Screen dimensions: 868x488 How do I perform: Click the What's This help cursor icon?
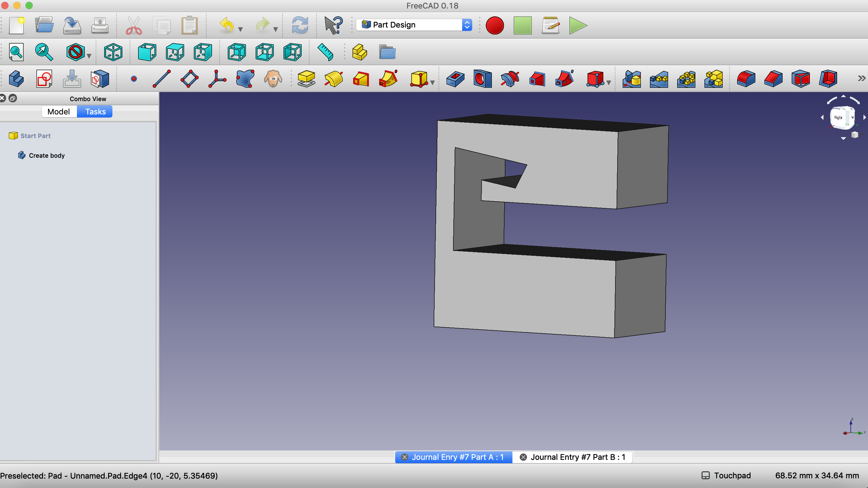[x=333, y=25]
